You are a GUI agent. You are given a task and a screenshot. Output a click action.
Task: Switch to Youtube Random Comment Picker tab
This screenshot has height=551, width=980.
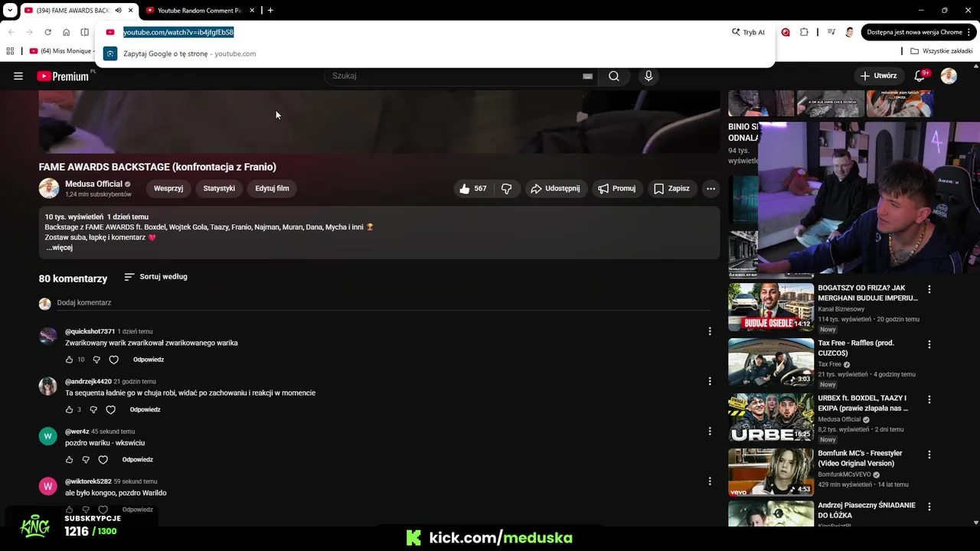pos(199,11)
